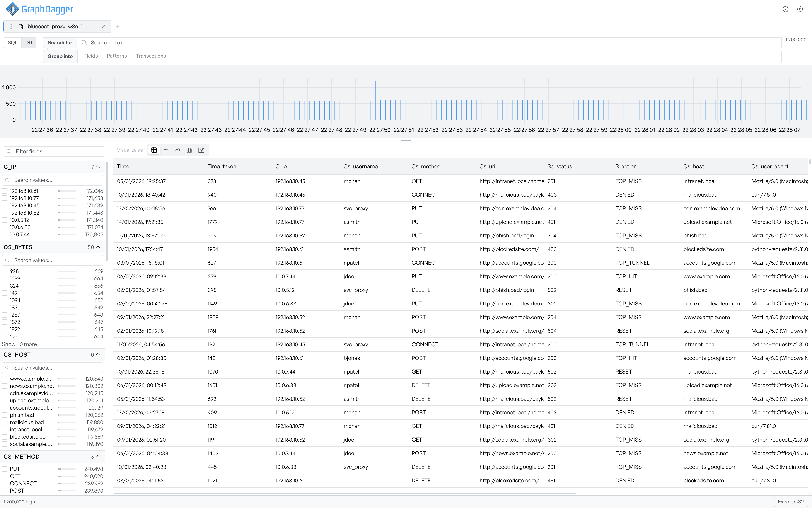Click CS_HOST Search values input
The height and width of the screenshot is (508, 812).
pos(53,368)
